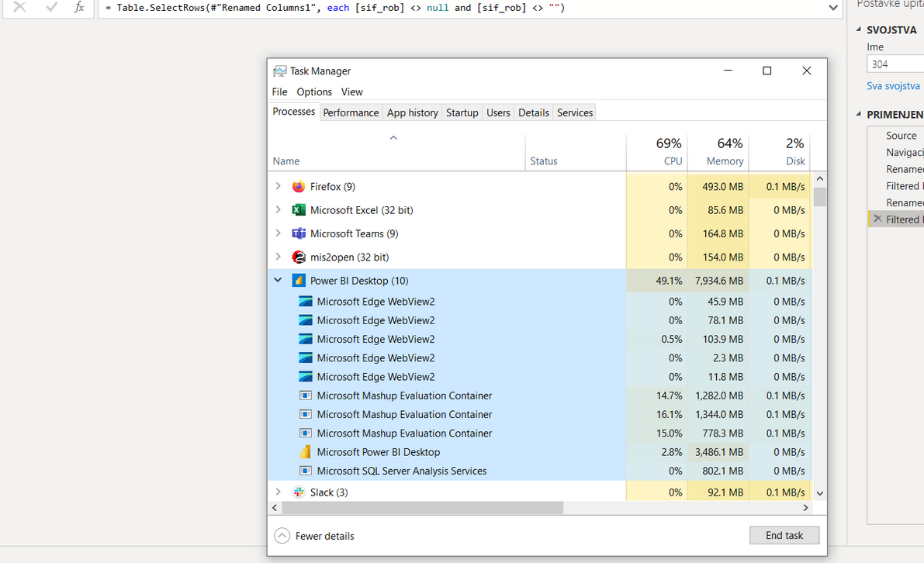The height and width of the screenshot is (563, 924).
Task: Click the mis2open process icon
Action: click(299, 257)
